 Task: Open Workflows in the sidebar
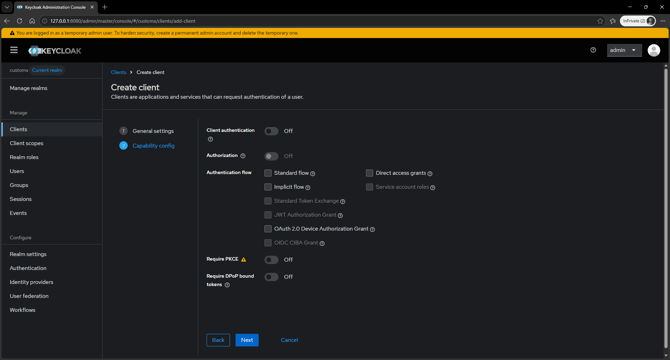point(52,310)
